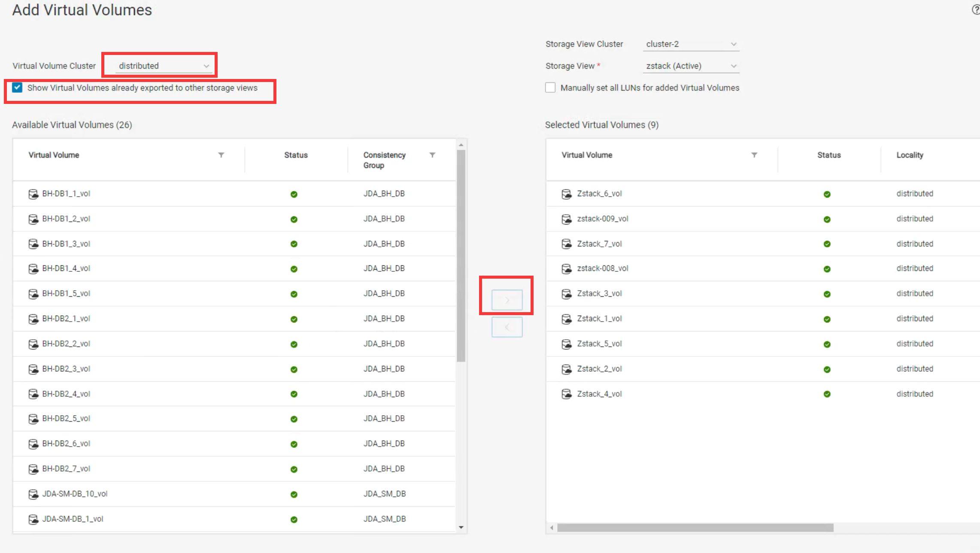Click the horizontal scrollbar of selected volumes

tap(695, 528)
